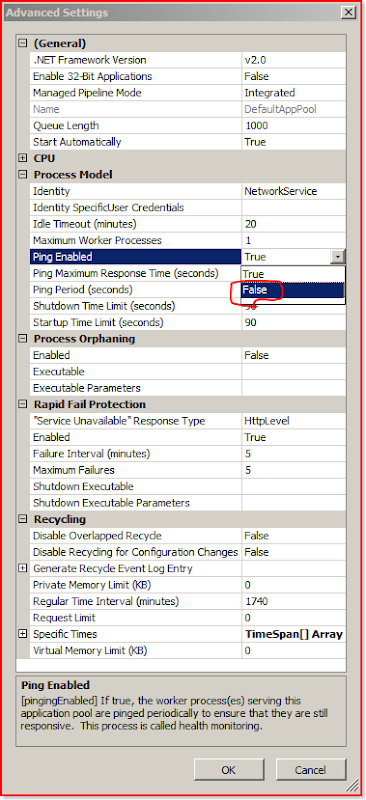Select Executable Parameters property row

188,388
